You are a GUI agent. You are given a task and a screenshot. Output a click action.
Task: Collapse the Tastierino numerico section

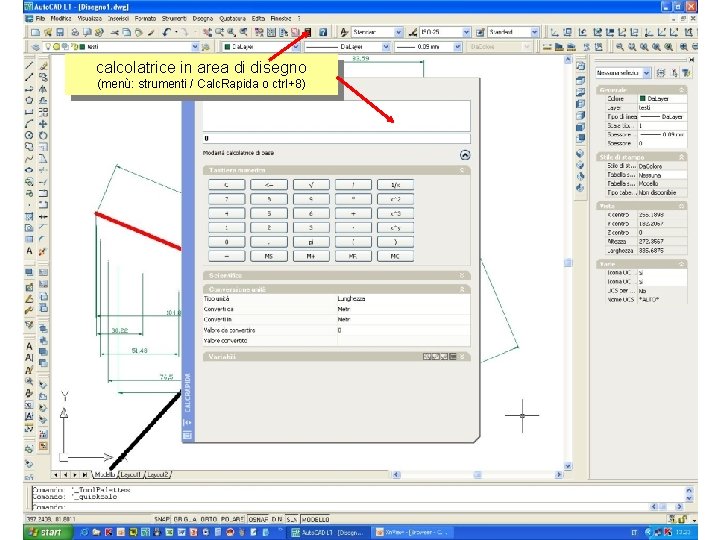coord(462,170)
